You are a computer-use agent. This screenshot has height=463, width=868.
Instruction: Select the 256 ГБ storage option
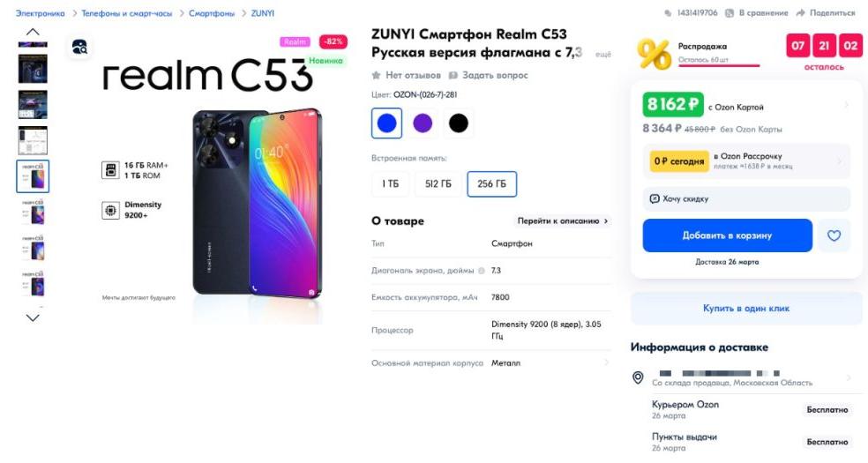coord(491,184)
